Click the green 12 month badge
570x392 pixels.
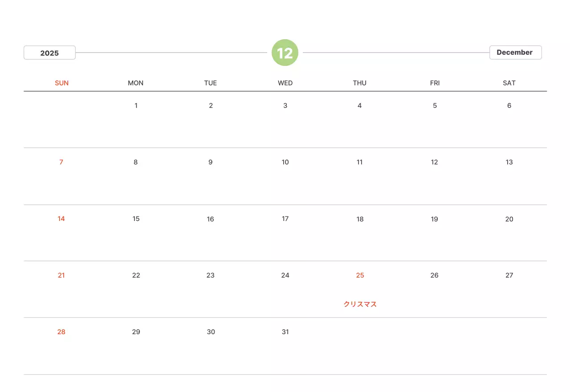coord(285,53)
